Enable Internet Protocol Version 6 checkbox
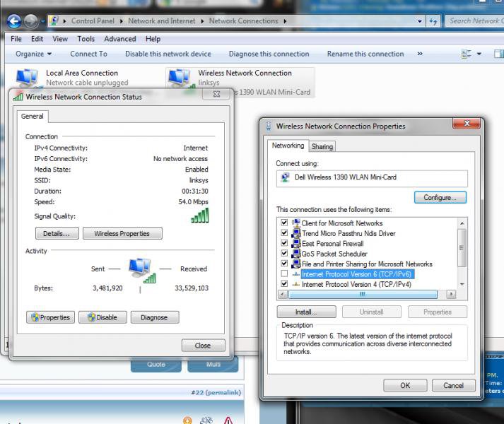504x424 pixels. tap(284, 273)
